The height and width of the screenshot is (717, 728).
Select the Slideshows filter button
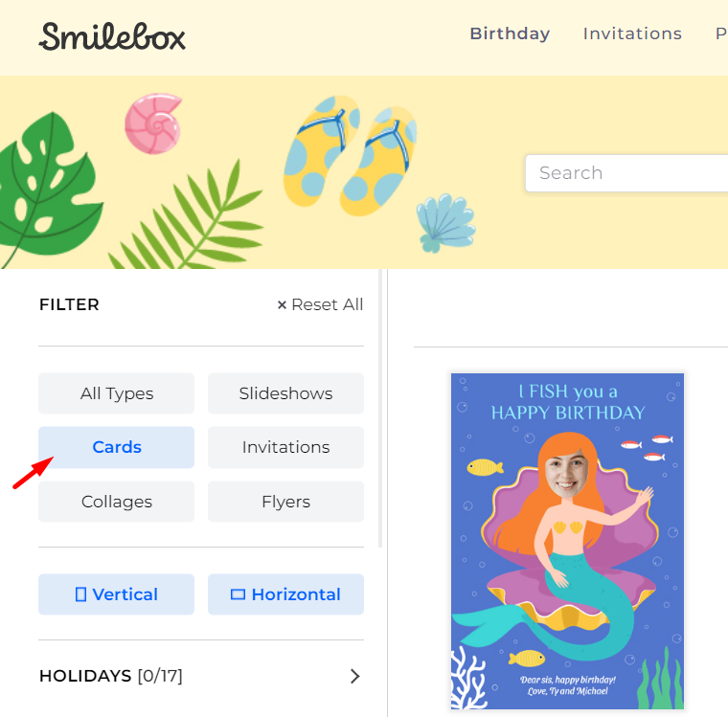286,393
